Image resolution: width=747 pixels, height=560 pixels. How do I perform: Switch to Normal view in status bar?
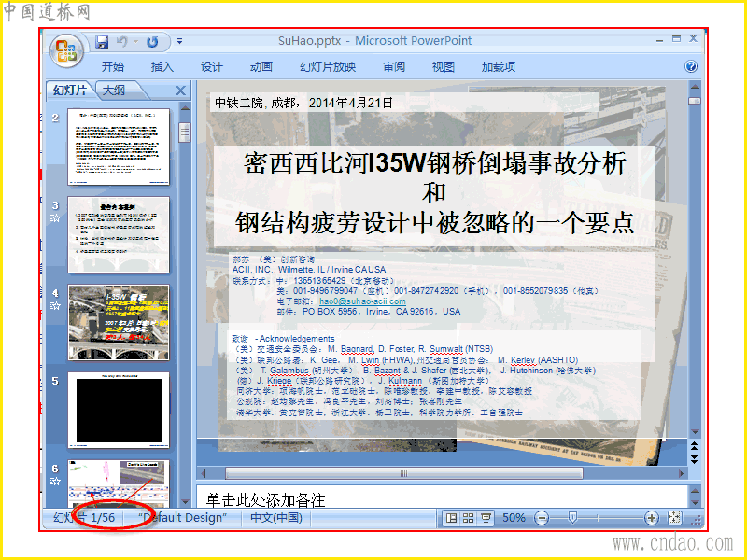click(x=451, y=518)
